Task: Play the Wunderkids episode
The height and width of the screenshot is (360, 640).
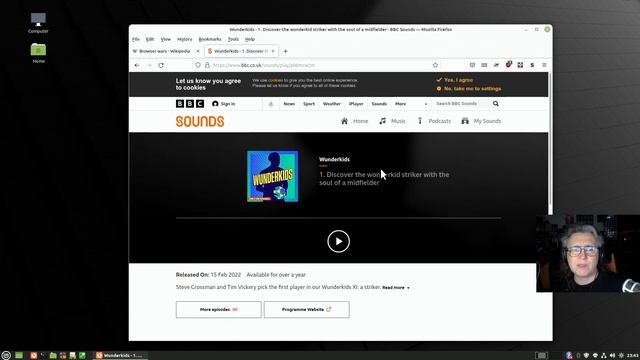Action: pos(338,242)
